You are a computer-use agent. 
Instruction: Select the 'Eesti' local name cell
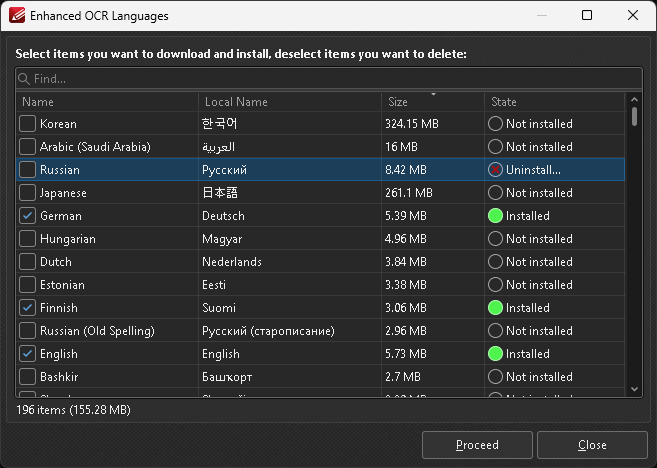click(290, 285)
